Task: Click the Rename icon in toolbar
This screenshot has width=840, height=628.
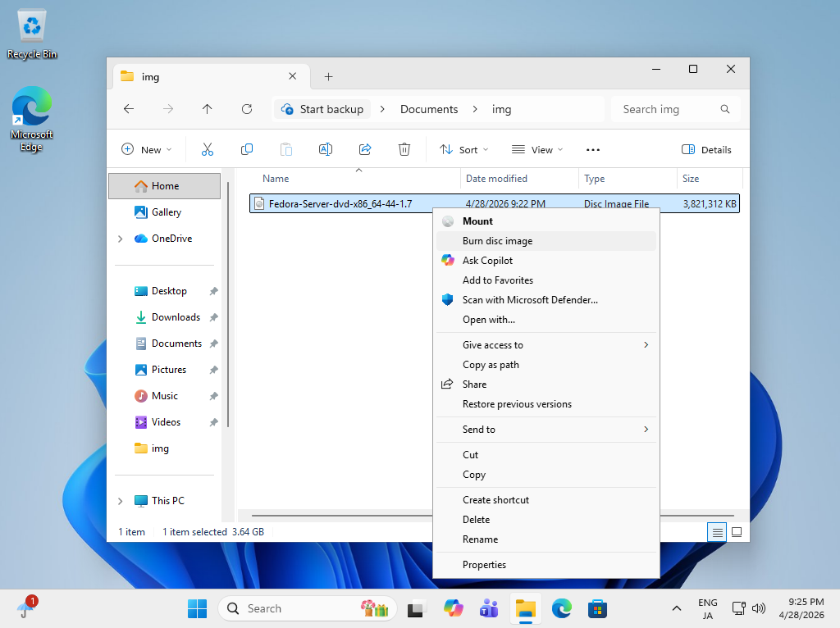Action: click(x=325, y=149)
